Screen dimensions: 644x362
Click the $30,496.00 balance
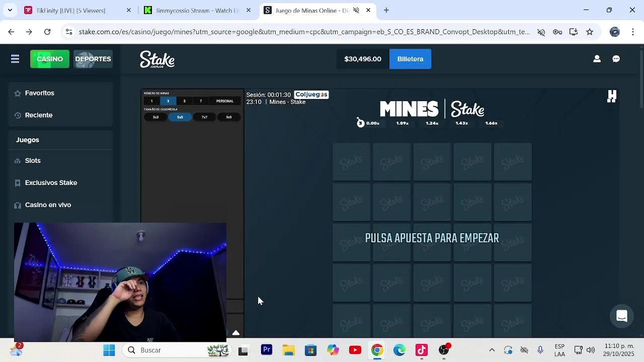pos(363,59)
